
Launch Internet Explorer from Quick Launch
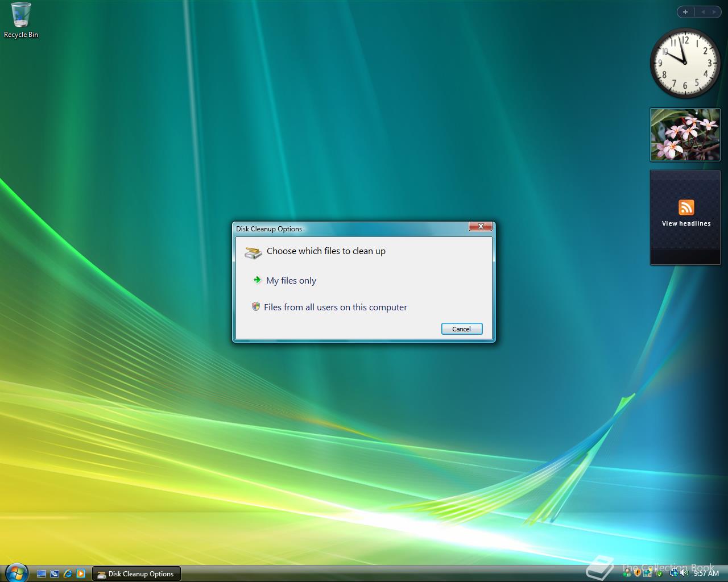(x=68, y=574)
